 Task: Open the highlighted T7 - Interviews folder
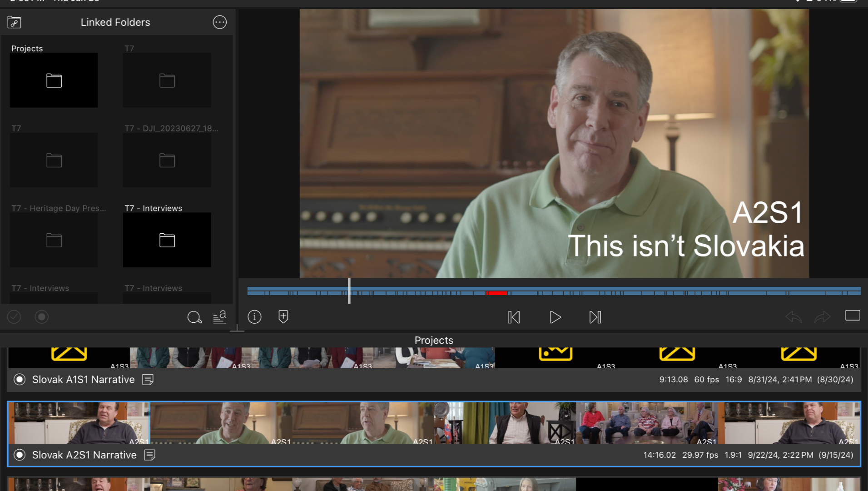(167, 240)
